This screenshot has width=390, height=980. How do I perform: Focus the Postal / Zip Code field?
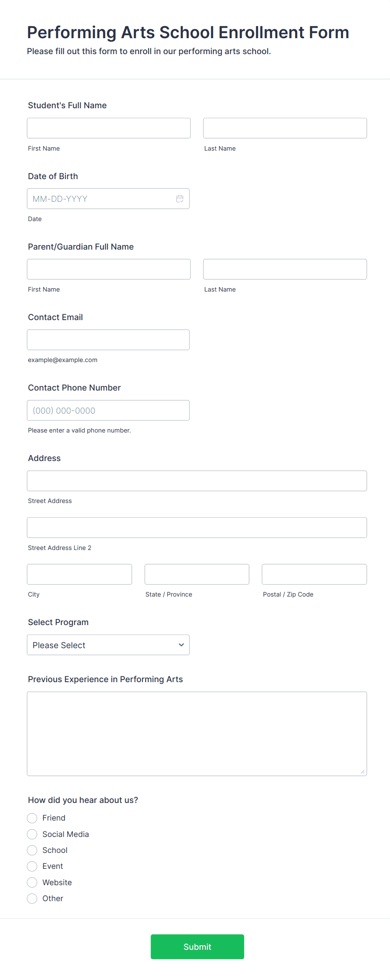tap(314, 574)
